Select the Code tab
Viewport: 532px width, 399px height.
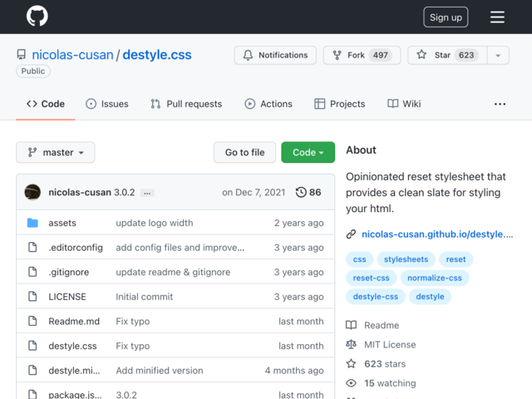pos(46,104)
